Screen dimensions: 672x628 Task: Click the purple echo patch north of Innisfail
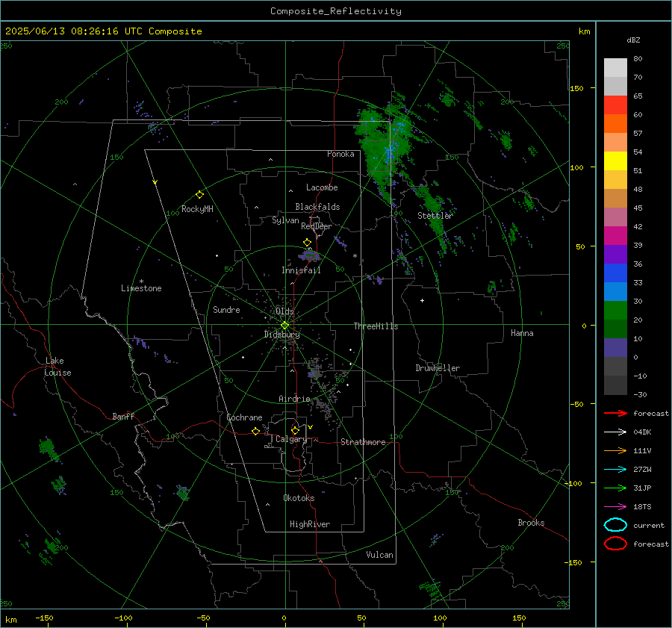pos(309,256)
